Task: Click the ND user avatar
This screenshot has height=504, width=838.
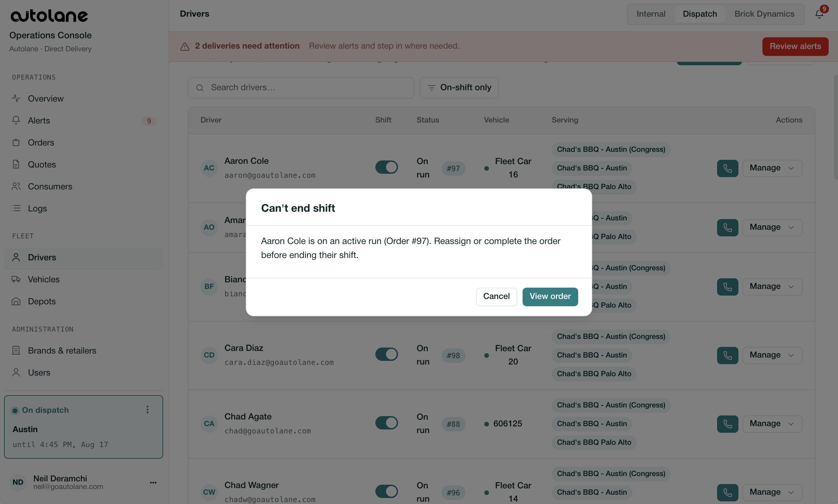Action: click(x=18, y=482)
